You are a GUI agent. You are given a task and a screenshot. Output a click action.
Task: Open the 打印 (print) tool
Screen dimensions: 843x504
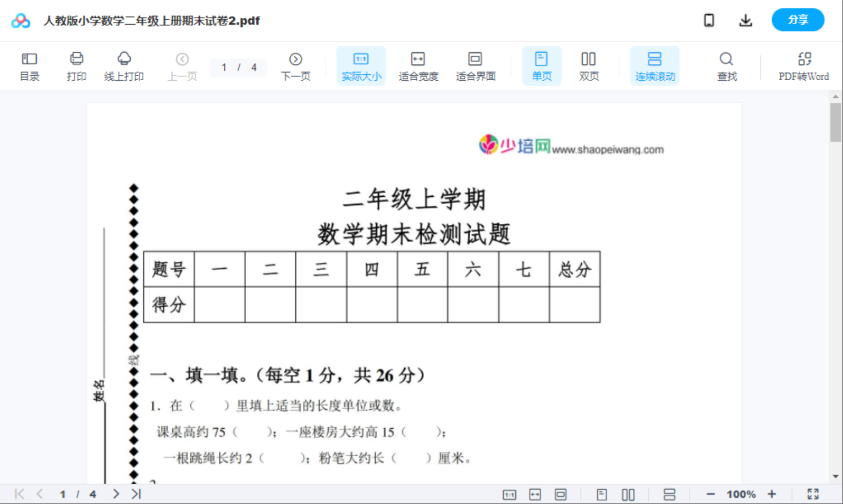point(76,65)
